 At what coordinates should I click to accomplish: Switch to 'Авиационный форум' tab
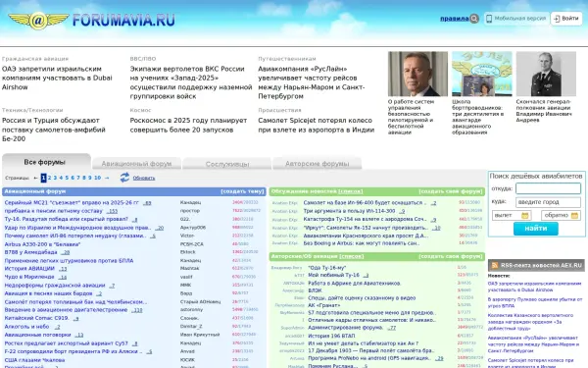tap(136, 164)
